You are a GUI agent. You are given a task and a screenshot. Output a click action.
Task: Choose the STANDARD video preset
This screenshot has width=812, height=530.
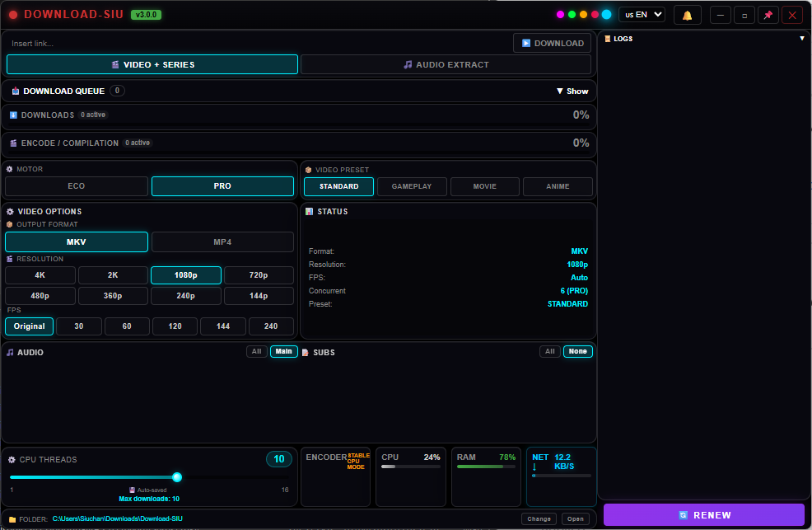pos(338,186)
